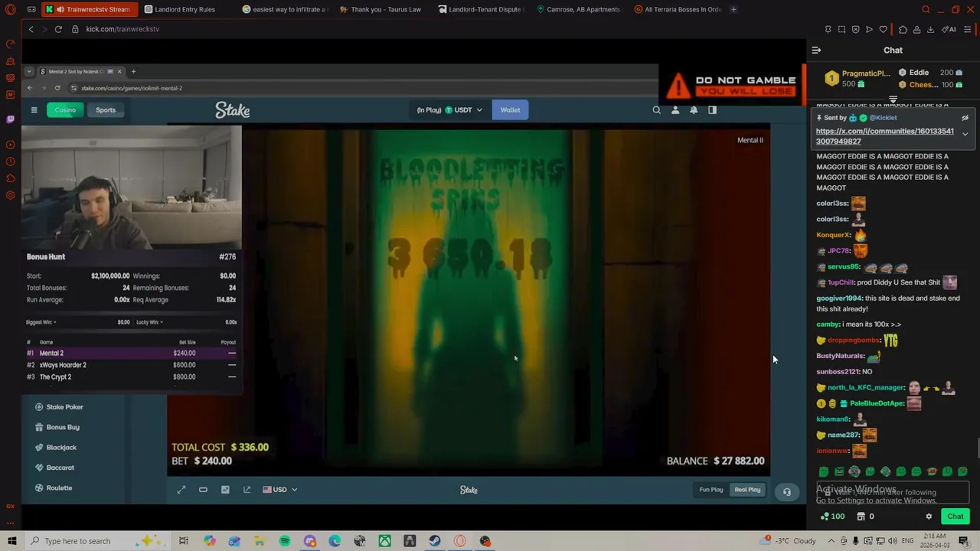Open Extensions cube icon in sidebar
This screenshot has height=551, width=980.
11,178
